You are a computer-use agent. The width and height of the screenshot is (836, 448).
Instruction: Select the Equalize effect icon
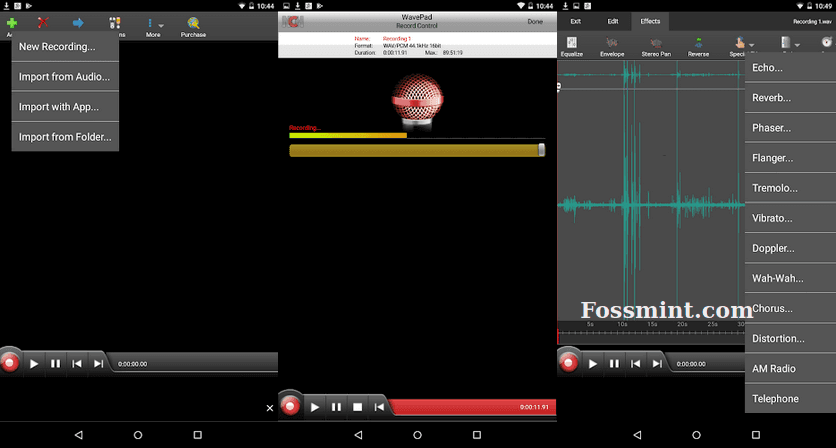point(571,45)
